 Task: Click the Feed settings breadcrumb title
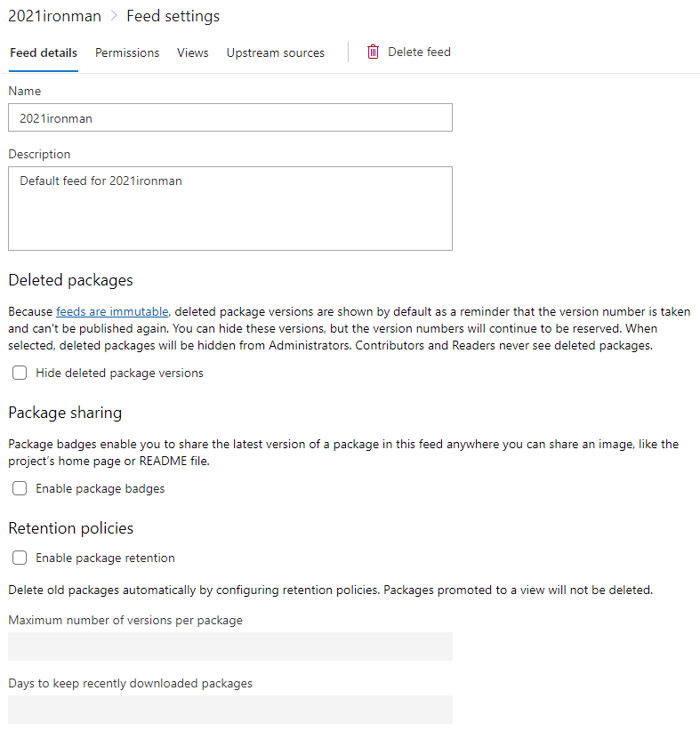click(173, 16)
